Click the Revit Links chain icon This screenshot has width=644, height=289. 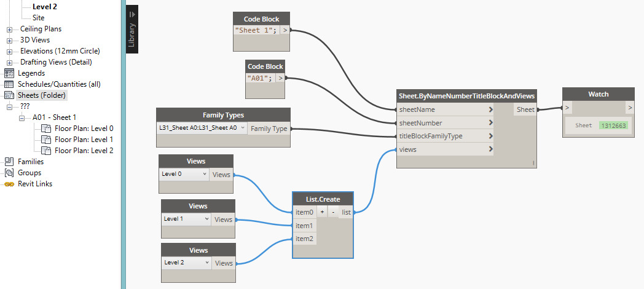9,184
